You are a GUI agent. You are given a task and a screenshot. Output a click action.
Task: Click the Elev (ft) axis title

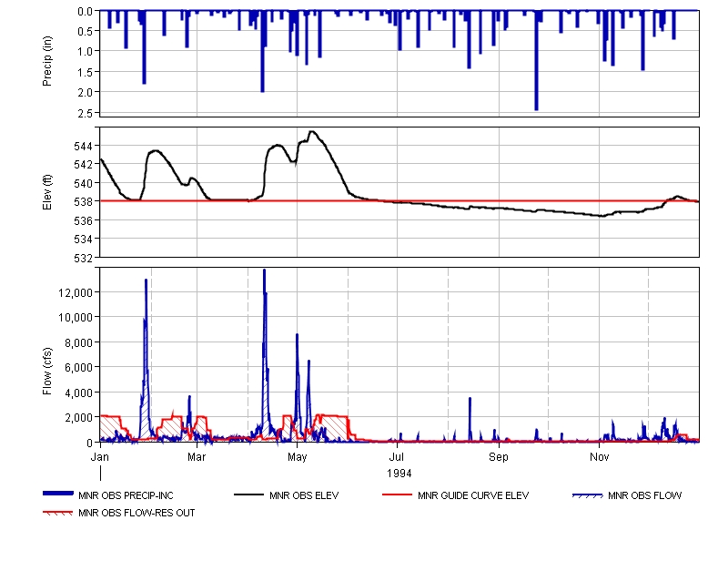47,191
